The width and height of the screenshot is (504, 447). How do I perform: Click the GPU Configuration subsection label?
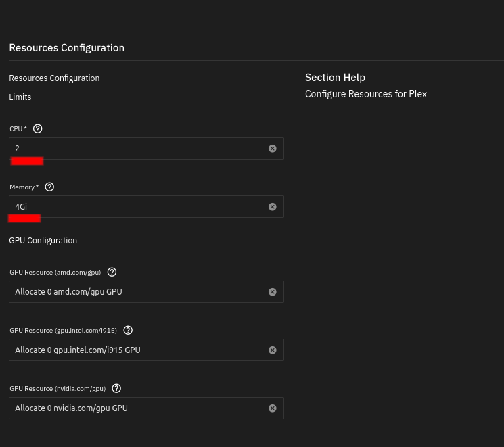click(43, 241)
